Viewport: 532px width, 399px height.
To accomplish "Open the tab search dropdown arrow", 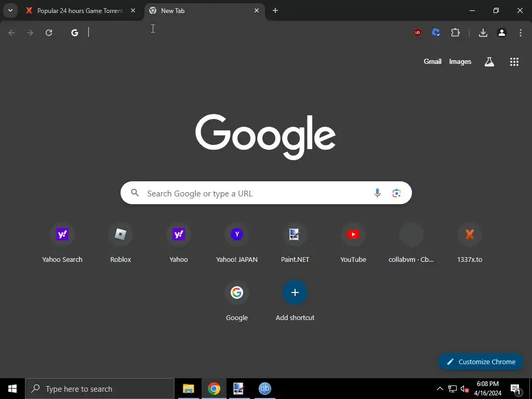I will pyautogui.click(x=10, y=10).
